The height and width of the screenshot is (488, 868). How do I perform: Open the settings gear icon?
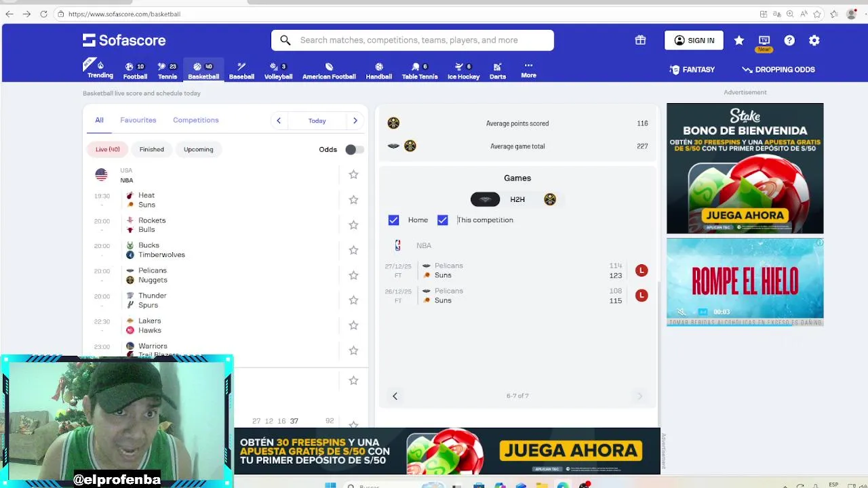point(814,41)
